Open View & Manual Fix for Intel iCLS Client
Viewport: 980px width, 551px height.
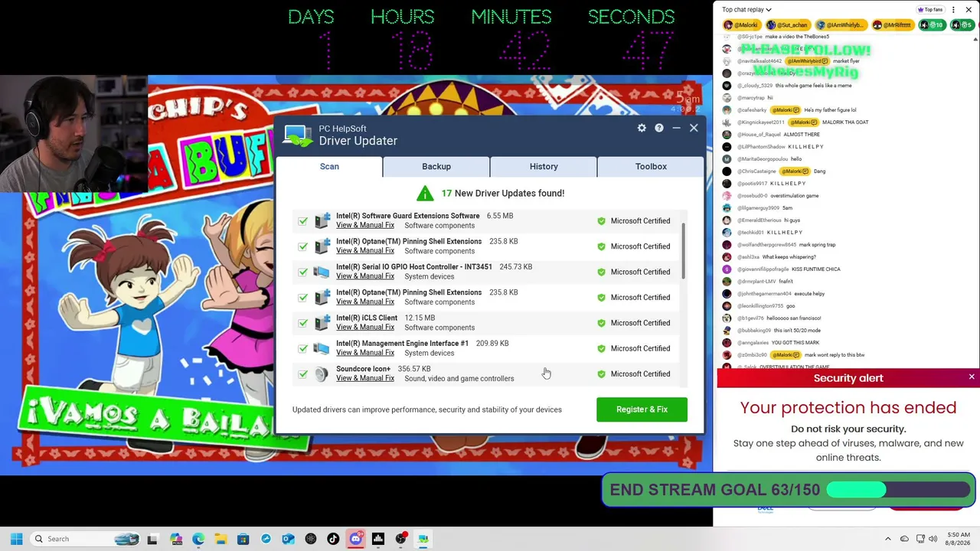coord(365,328)
